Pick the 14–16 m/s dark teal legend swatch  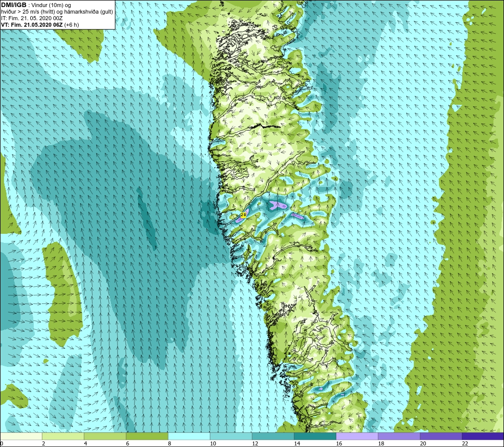315,436
